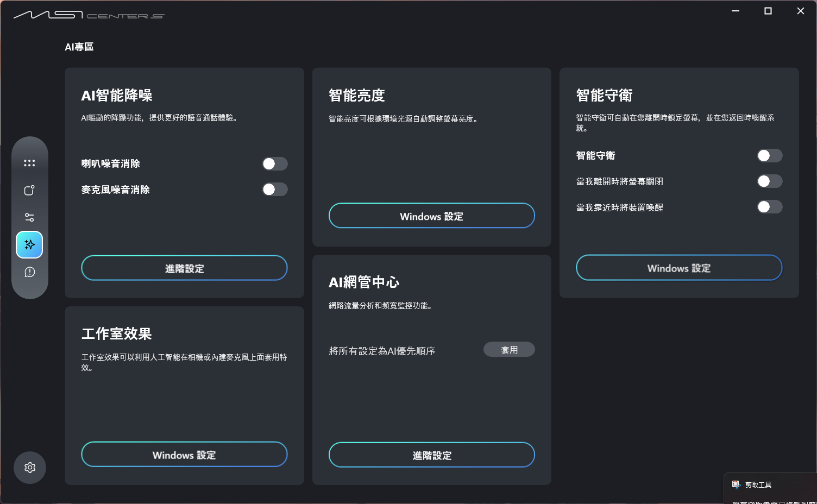Open the gear settings icon at bottom left
This screenshot has width=817, height=504.
tap(29, 468)
